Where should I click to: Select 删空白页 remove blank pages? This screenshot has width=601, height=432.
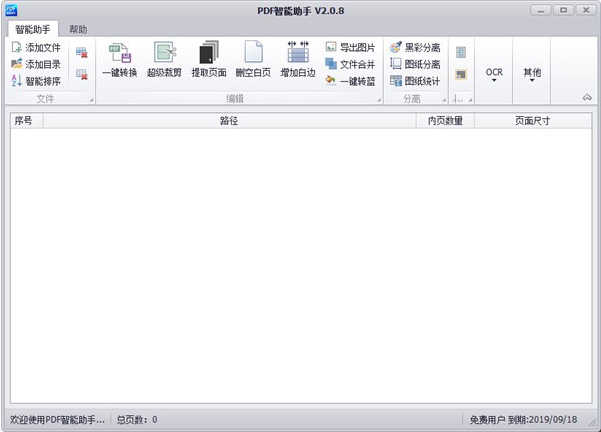[253, 59]
